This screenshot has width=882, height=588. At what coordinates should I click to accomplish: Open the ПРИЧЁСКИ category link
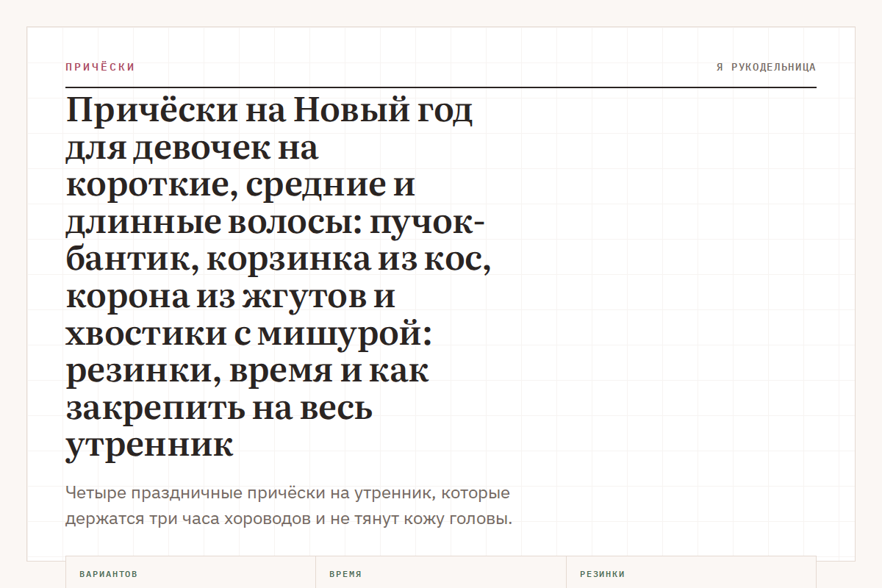point(100,67)
